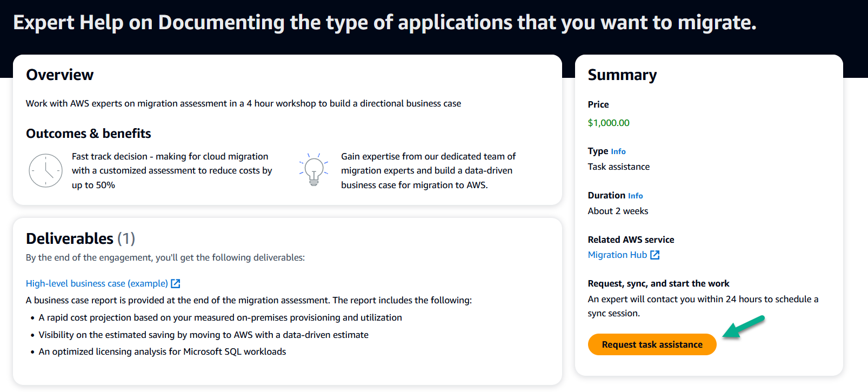The height and width of the screenshot is (392, 868).
Task: Click Request task assistance button
Action: 652,344
